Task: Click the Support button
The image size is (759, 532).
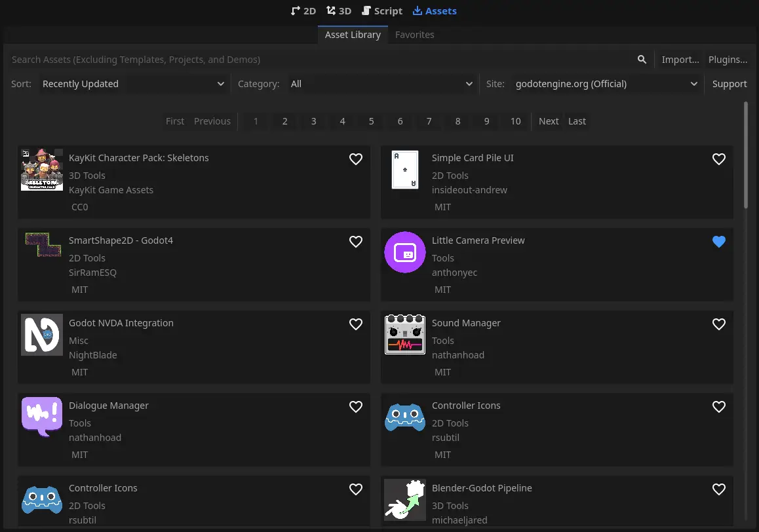Action: click(730, 84)
